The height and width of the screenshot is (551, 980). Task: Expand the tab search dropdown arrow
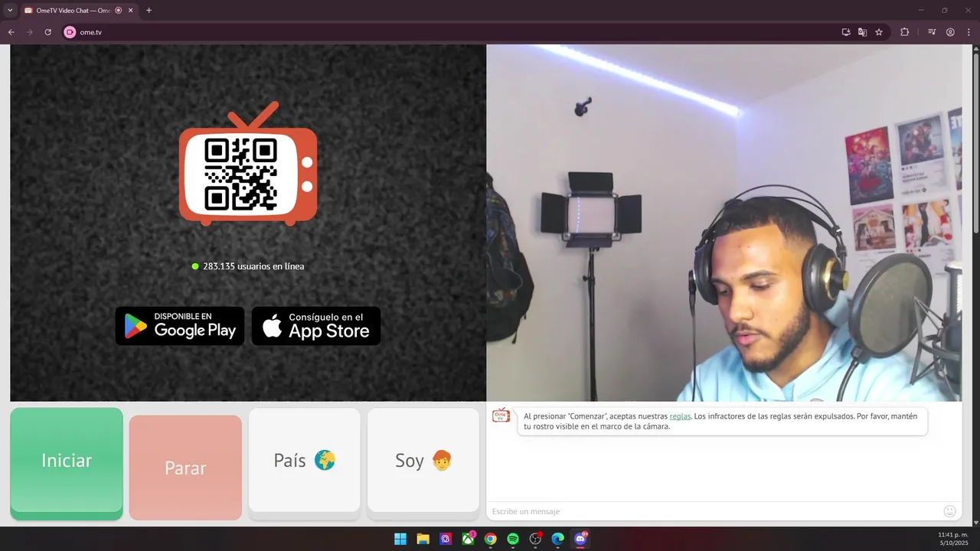[10, 11]
